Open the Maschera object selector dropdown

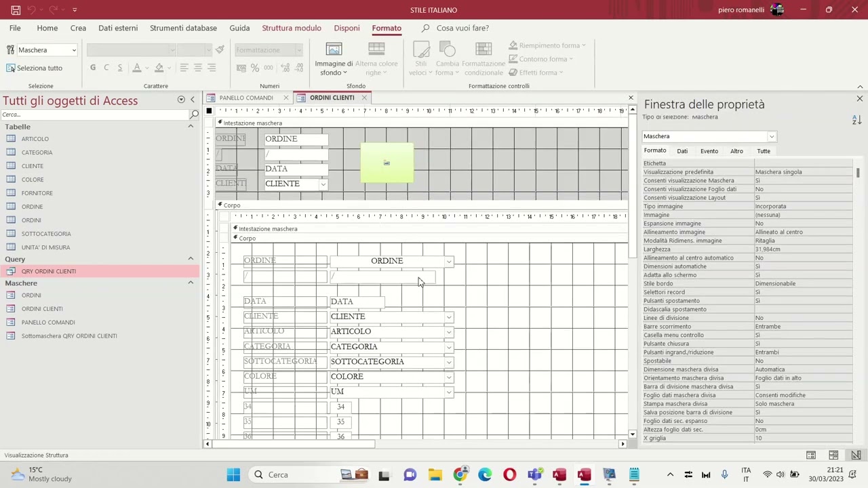(73, 50)
